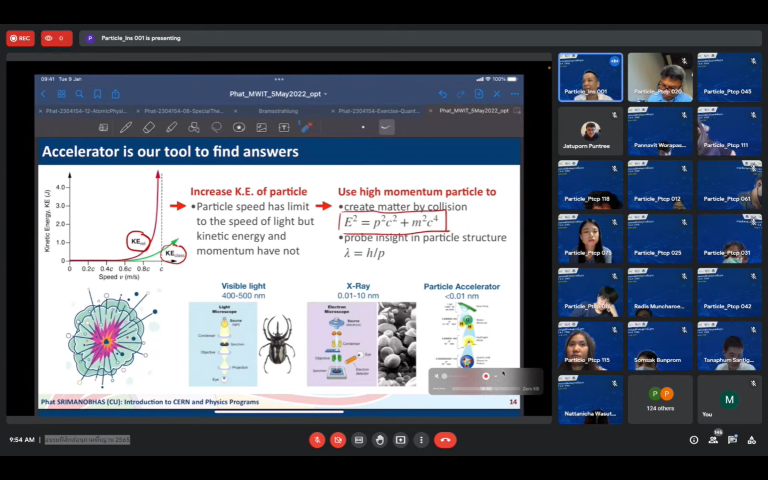Open Meet more options menu
The width and height of the screenshot is (768, 480).
click(x=421, y=440)
